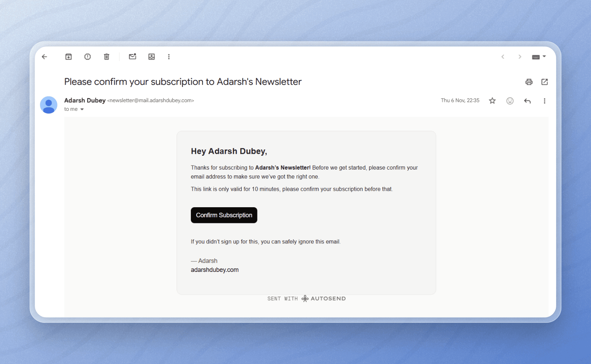Add an emoji reaction to message
591x364 pixels.
click(510, 101)
